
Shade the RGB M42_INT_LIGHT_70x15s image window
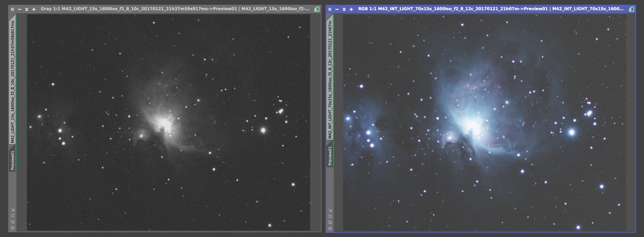(x=344, y=9)
